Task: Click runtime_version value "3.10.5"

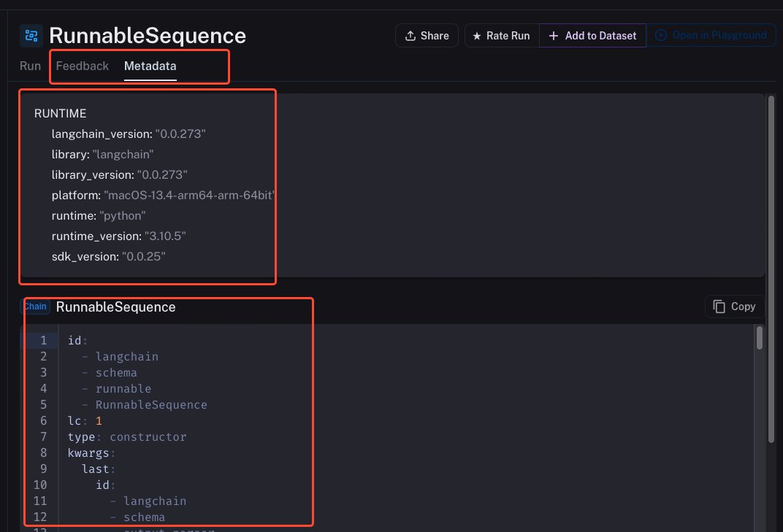Action: pos(165,236)
